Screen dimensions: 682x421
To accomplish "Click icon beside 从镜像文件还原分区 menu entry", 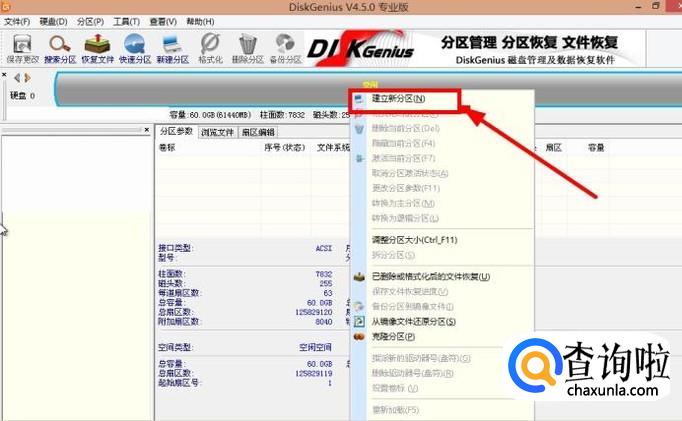I will 359,321.
